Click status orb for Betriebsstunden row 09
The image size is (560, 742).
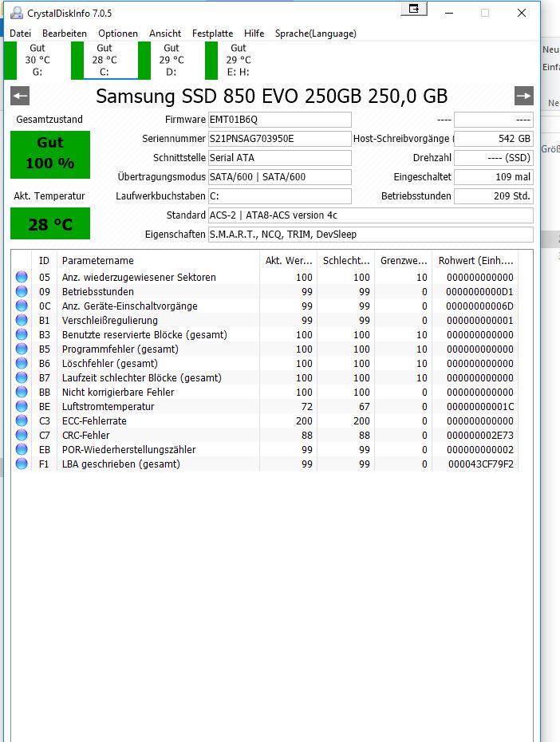point(22,291)
